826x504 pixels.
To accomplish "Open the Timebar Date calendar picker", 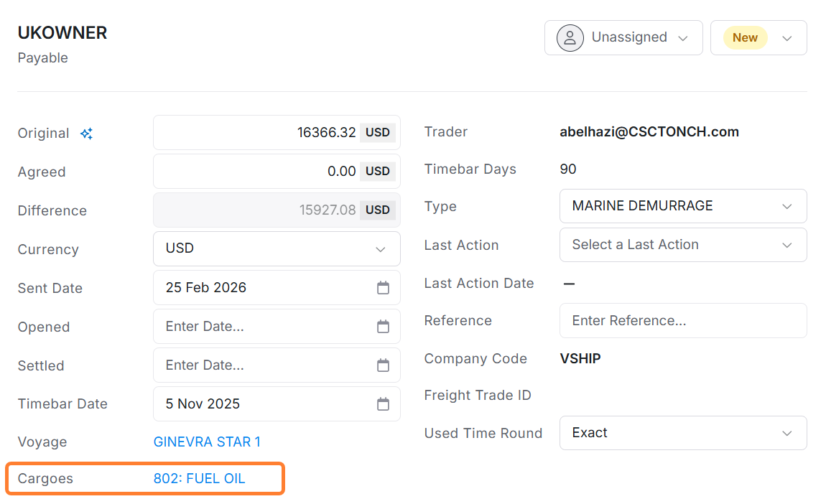I will tap(383, 403).
